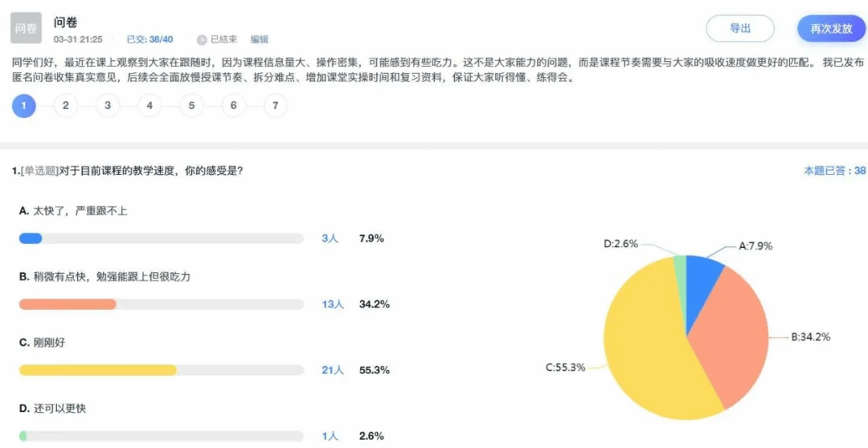The width and height of the screenshot is (868, 448).
Task: Click the clock icon beside 已结束
Action: click(202, 40)
